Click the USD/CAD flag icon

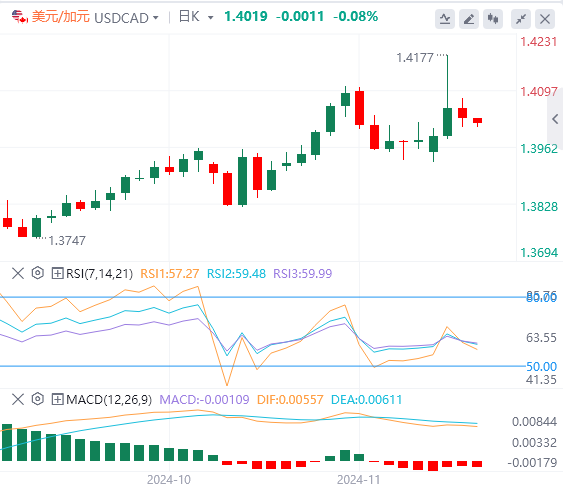pos(20,17)
